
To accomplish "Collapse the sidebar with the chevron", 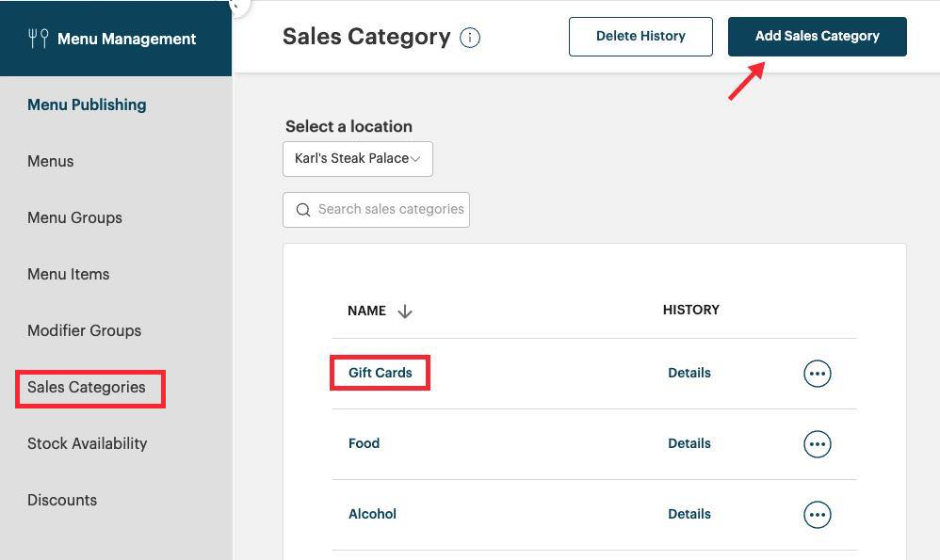I will (236, 6).
